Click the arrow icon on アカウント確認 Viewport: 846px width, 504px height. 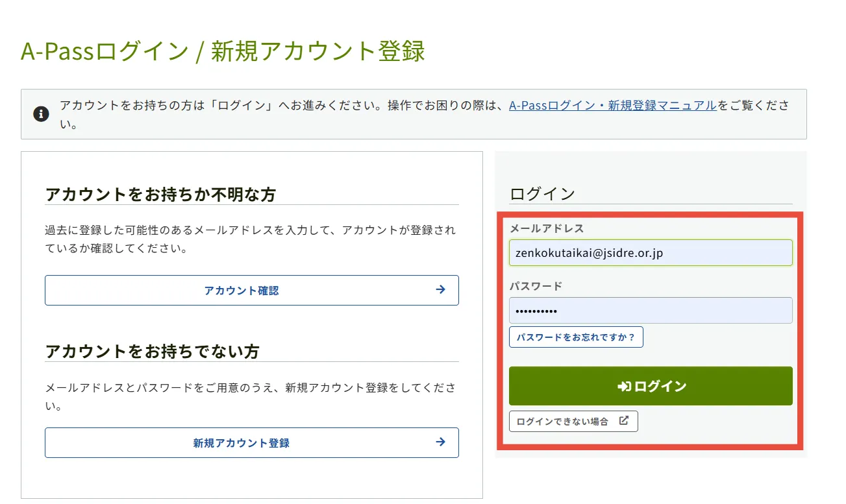tap(440, 290)
